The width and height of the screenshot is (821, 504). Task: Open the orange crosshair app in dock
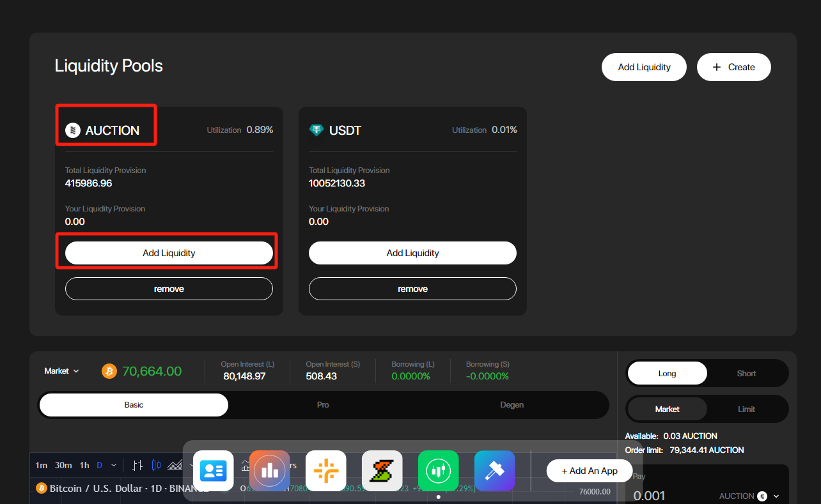326,471
